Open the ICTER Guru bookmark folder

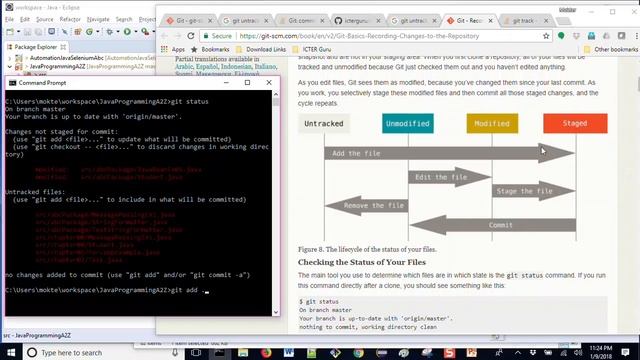tap(312, 49)
